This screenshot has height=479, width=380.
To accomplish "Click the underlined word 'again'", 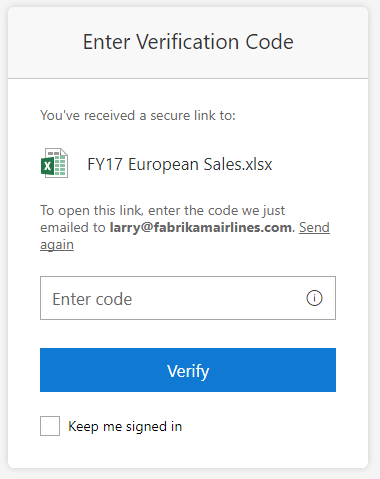I will (x=57, y=245).
